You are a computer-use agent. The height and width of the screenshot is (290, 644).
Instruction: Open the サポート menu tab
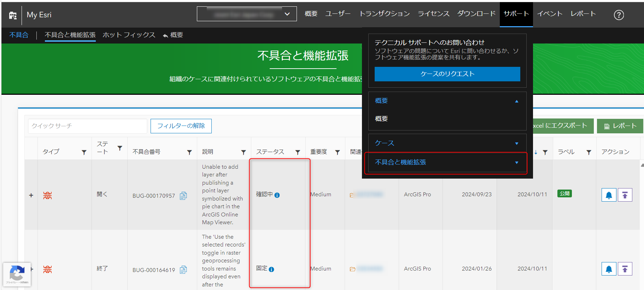tap(516, 14)
